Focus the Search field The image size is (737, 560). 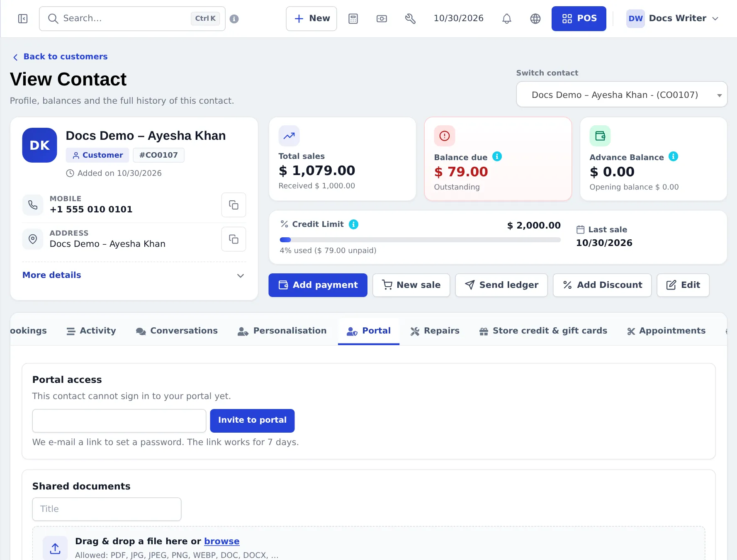tap(132, 19)
